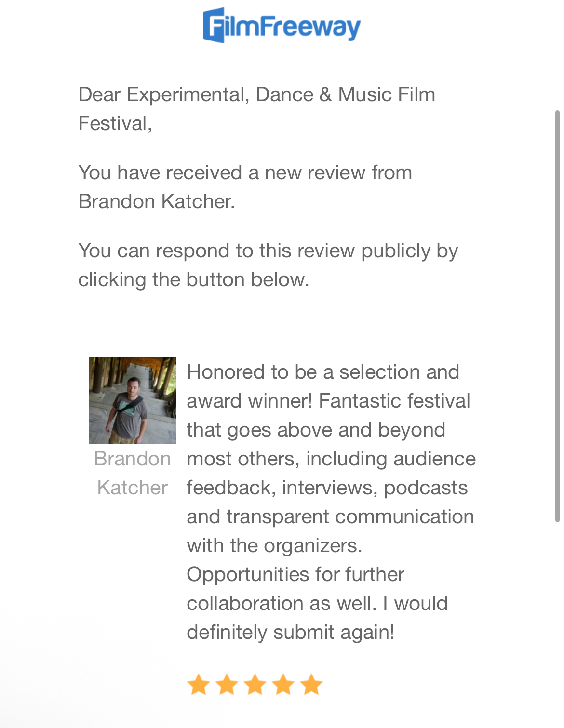Click the first rating star

[x=198, y=684]
